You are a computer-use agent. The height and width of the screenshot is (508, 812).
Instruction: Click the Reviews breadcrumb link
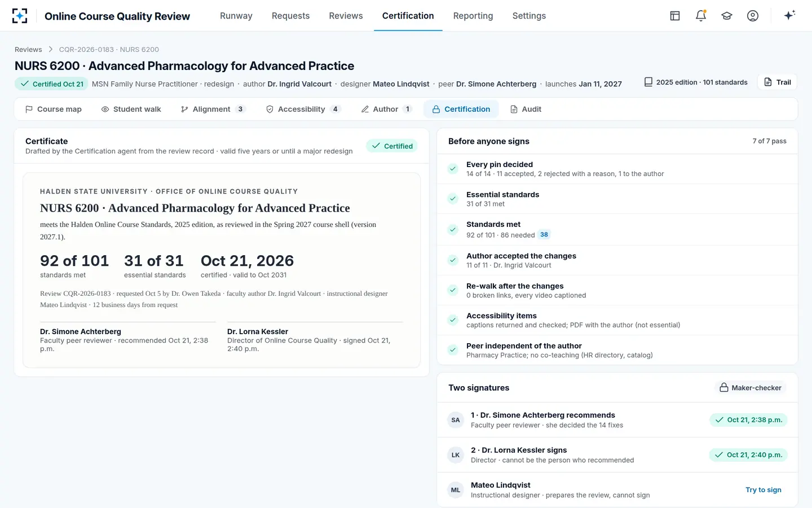[x=28, y=50]
